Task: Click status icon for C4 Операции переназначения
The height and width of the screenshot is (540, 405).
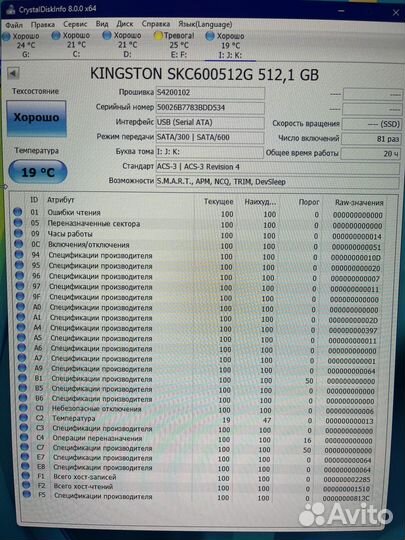Action: pyautogui.click(x=24, y=437)
